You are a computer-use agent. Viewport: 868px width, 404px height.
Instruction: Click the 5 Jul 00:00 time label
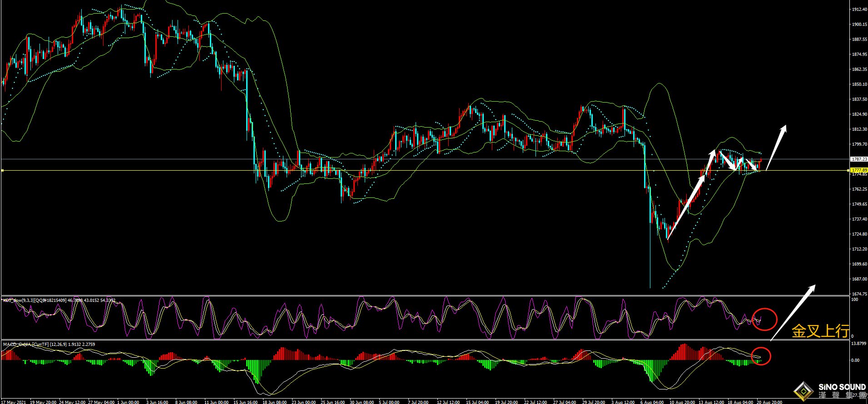389,402
